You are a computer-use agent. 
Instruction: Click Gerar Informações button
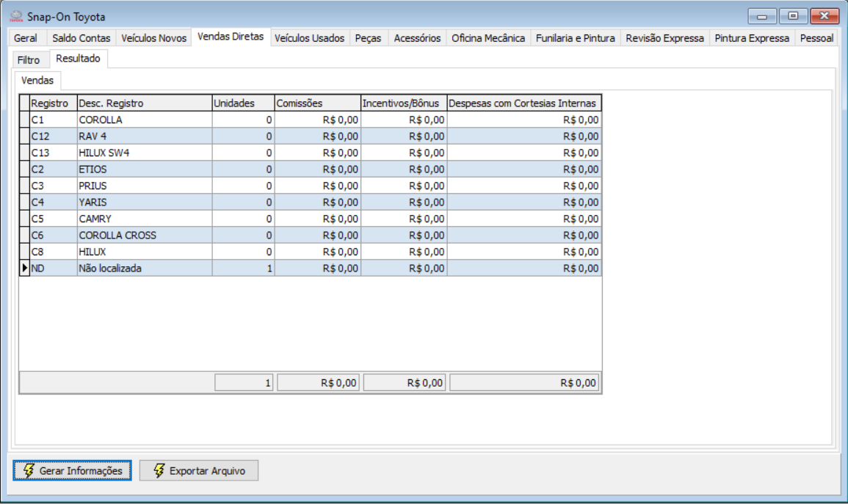(x=73, y=470)
